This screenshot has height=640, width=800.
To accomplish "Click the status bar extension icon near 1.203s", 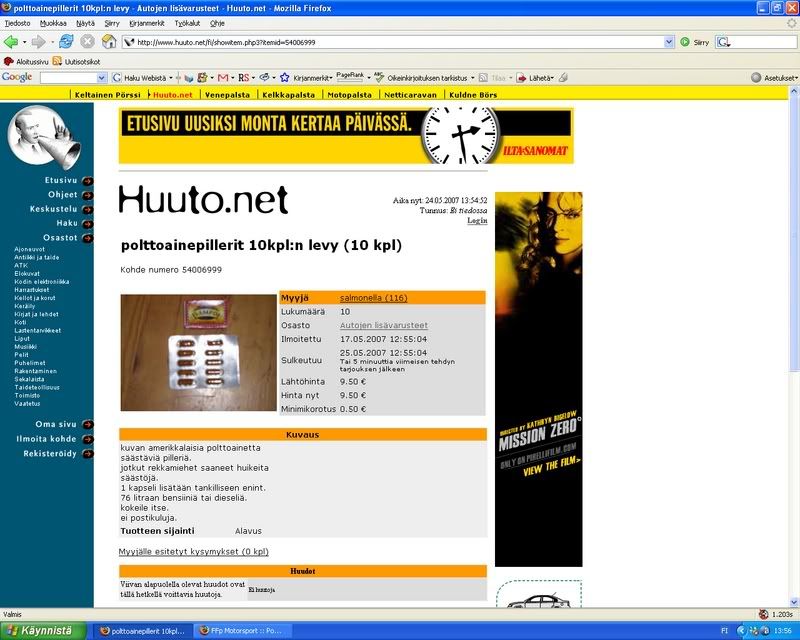I will coord(763,614).
